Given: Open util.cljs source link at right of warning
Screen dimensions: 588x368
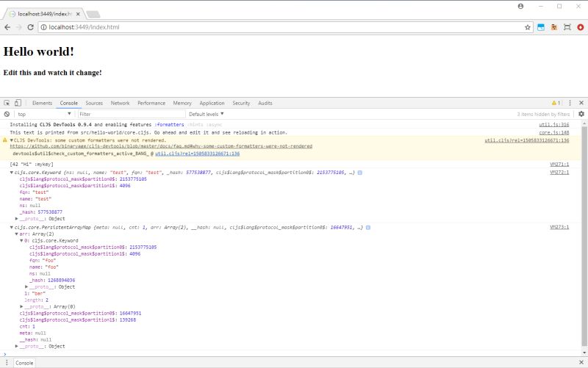Looking at the screenshot, I should coord(526,140).
